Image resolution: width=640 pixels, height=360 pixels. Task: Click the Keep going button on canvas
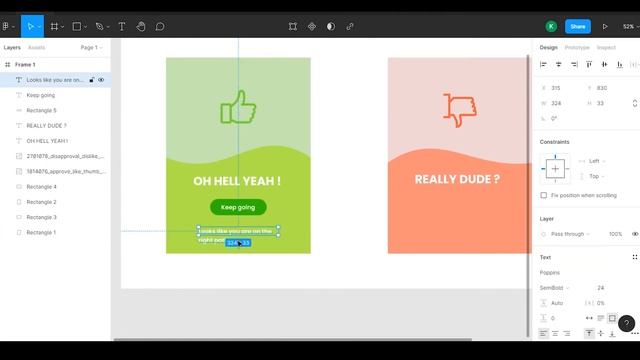[238, 207]
